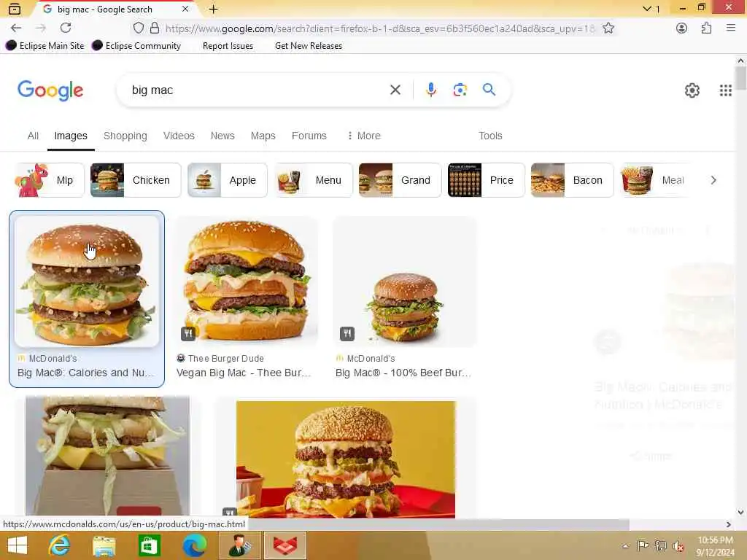Open Report Issues bookmark
Screen dimensions: 747x560
[x=228, y=46]
